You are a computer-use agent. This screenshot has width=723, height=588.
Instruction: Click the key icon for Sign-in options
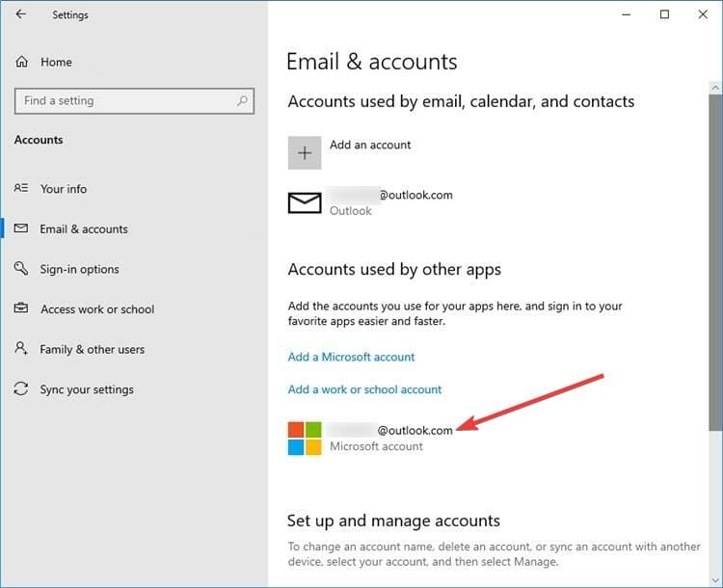[21, 268]
